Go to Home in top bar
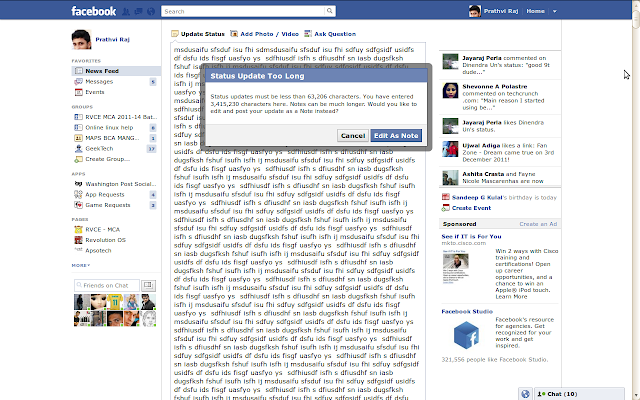Screen dimensions: 640x400 535,11
